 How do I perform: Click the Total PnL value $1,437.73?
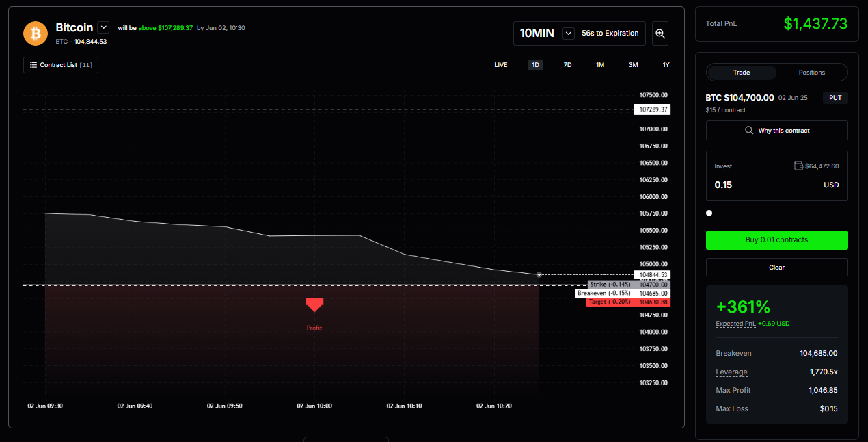(x=815, y=24)
